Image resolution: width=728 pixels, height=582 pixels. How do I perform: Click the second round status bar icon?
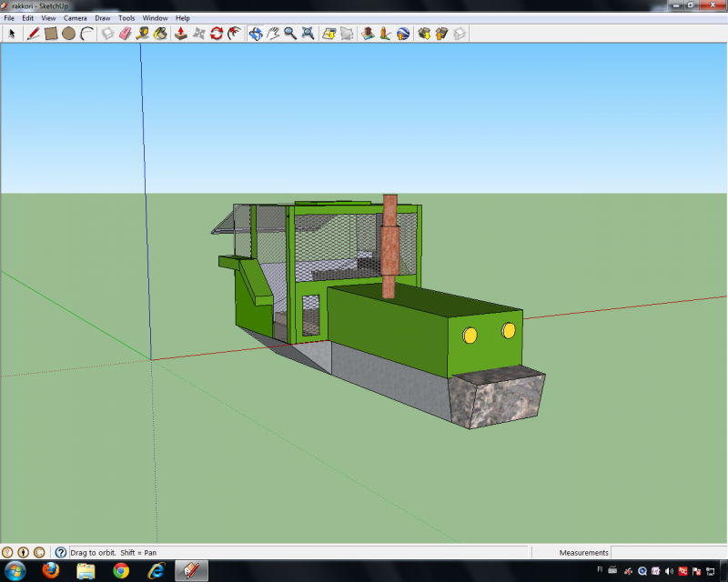pos(24,552)
